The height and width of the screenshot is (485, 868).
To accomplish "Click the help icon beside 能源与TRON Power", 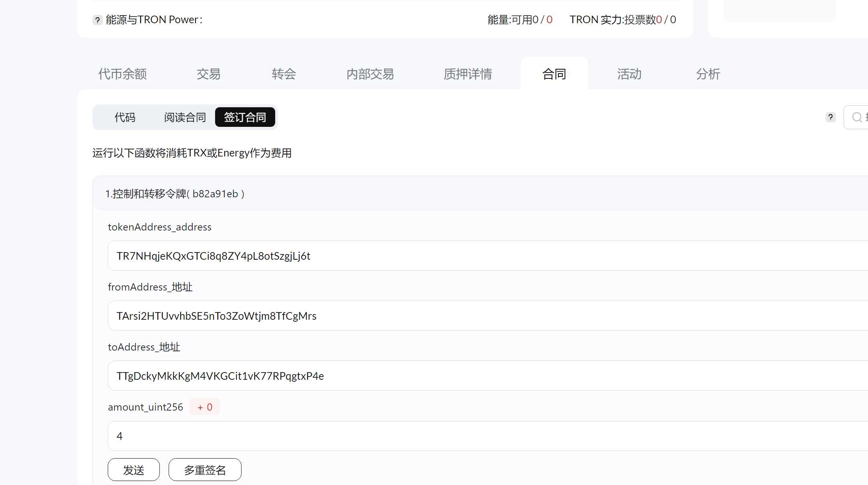I will point(97,20).
